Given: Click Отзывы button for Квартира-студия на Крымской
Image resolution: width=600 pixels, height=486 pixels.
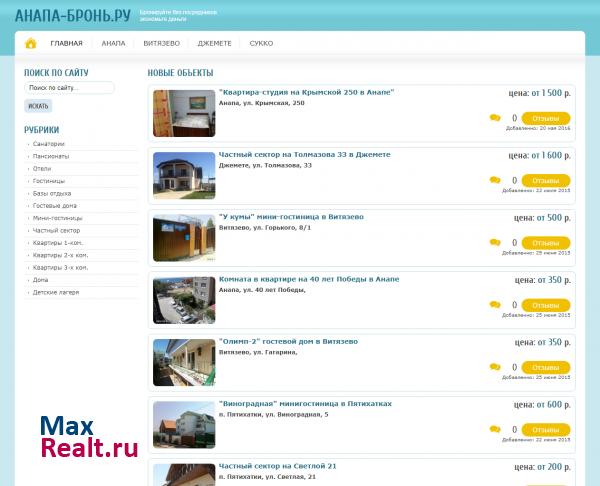Looking at the screenshot, I should 546,118.
